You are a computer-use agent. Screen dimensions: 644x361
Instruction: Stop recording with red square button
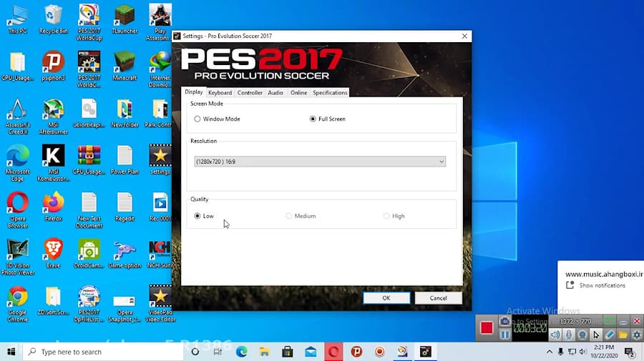487,328
